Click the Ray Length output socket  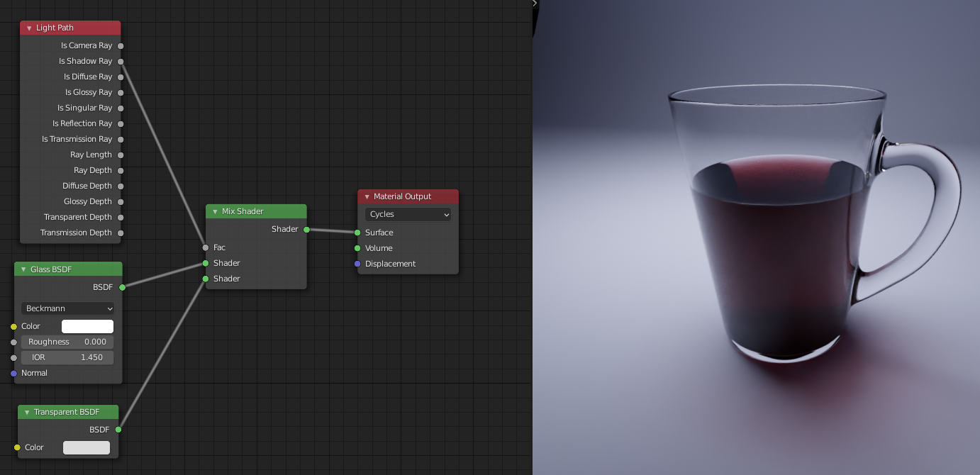tap(121, 155)
